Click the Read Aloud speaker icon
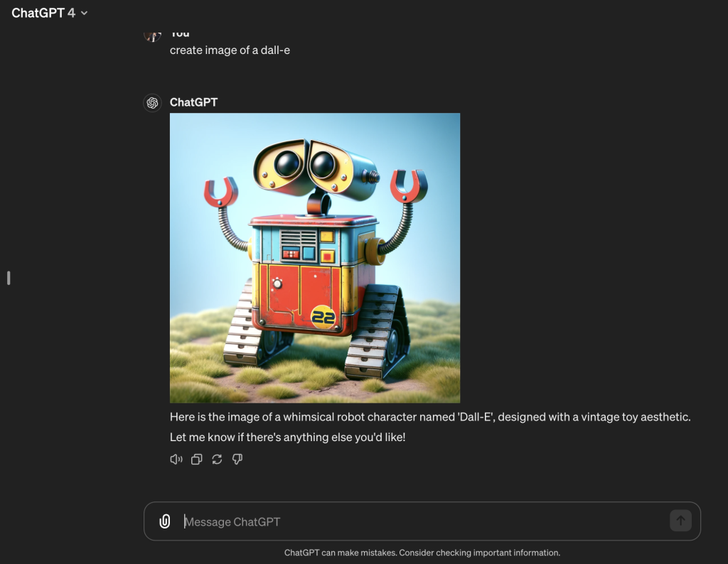 pos(176,460)
